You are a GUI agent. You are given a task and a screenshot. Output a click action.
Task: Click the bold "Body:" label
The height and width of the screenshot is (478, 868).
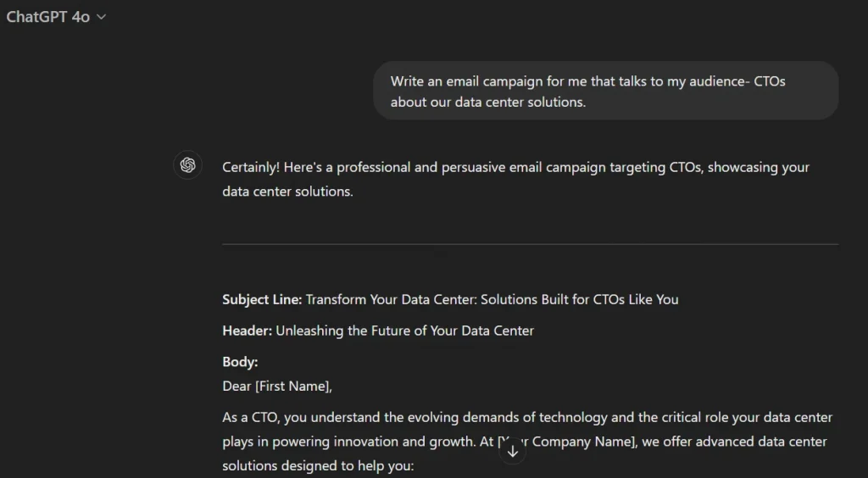click(240, 362)
